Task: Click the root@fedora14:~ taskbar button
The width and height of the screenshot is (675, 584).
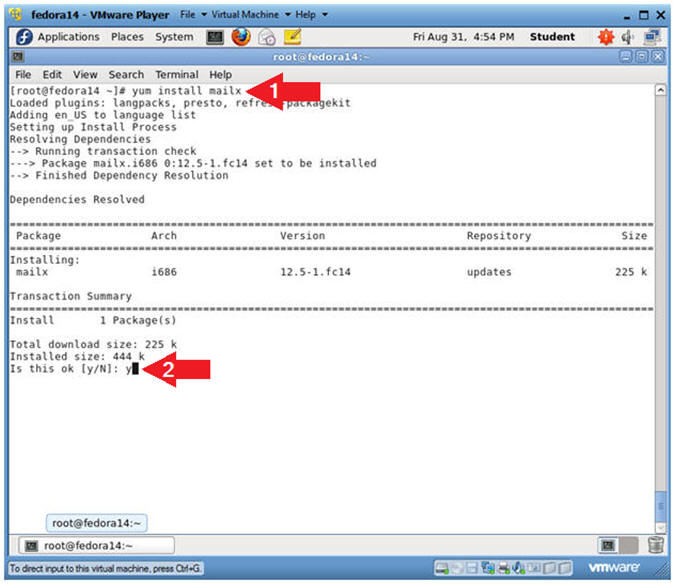Action: (96, 545)
